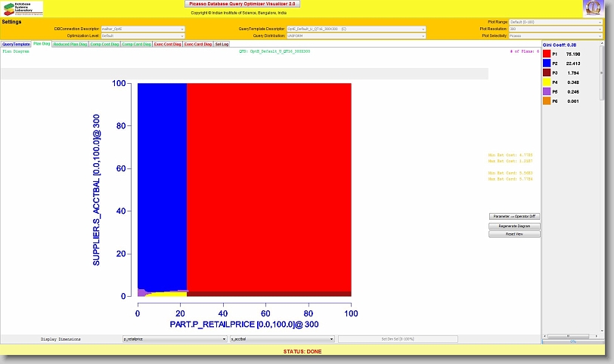This screenshot has height=364, width=614.
Task: Expand the Optimization Level dropdown
Action: pos(142,35)
